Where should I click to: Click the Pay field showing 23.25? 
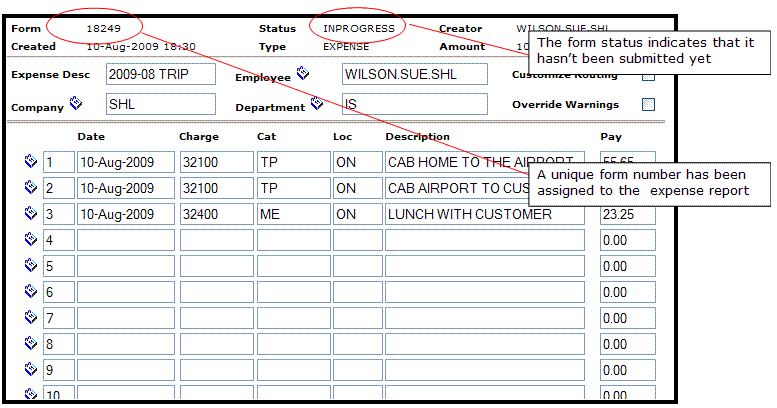(627, 214)
